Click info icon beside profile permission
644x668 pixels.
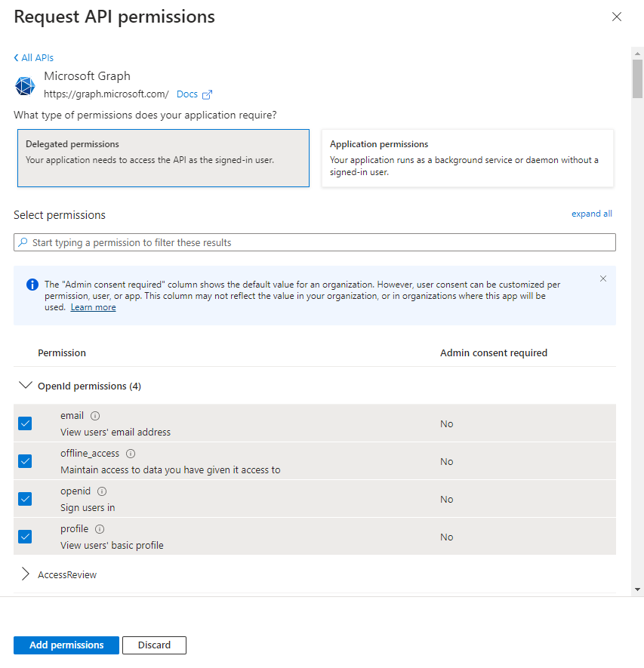click(100, 529)
